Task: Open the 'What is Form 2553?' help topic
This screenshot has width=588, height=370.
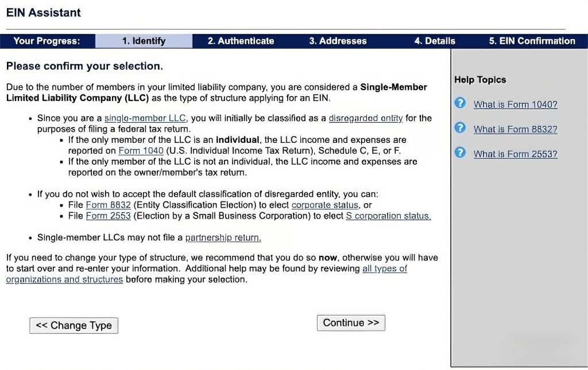Action: pos(515,154)
